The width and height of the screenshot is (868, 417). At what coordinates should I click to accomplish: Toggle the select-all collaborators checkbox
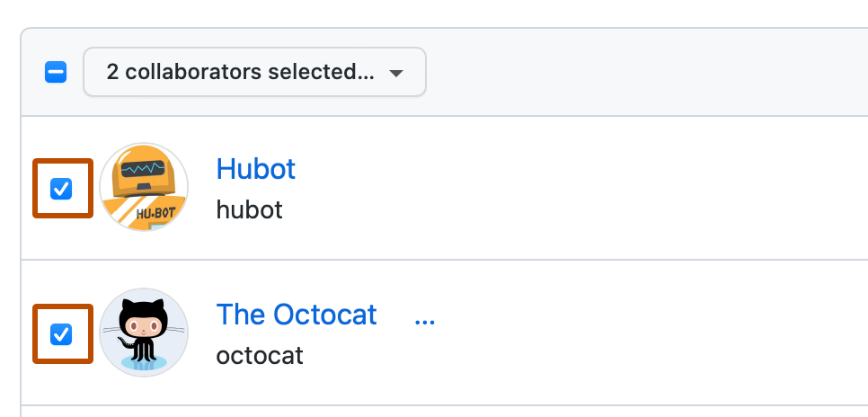click(56, 72)
